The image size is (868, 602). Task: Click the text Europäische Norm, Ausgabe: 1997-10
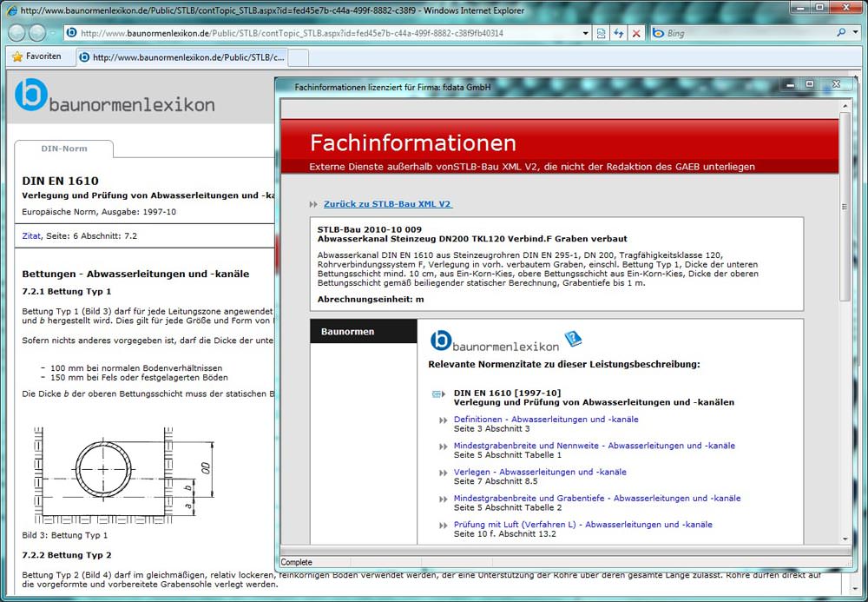99,212
